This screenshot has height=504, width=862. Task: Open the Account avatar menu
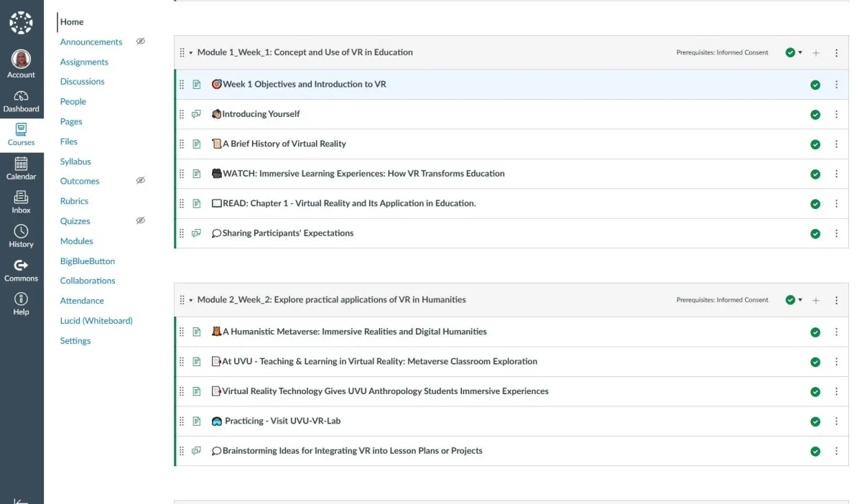[x=21, y=60]
